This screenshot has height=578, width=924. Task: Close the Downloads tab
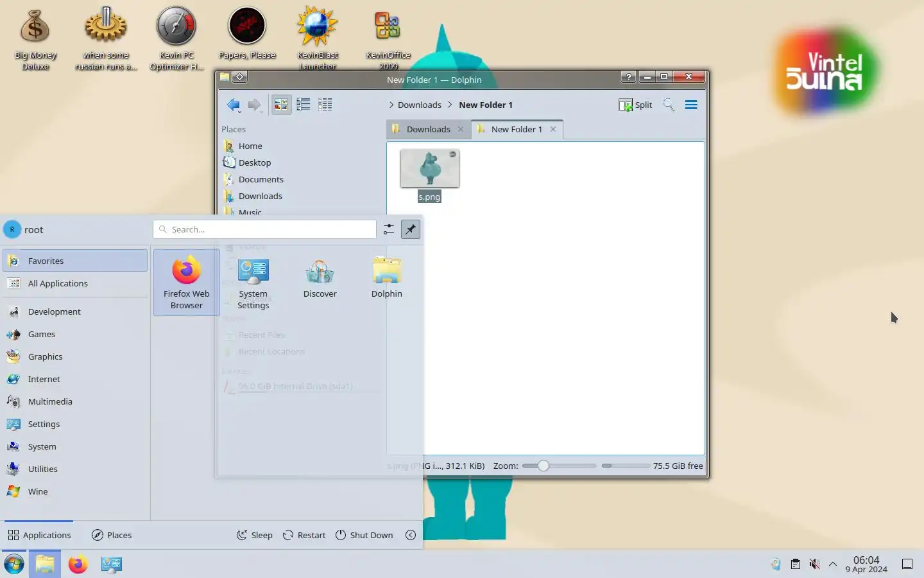(460, 129)
